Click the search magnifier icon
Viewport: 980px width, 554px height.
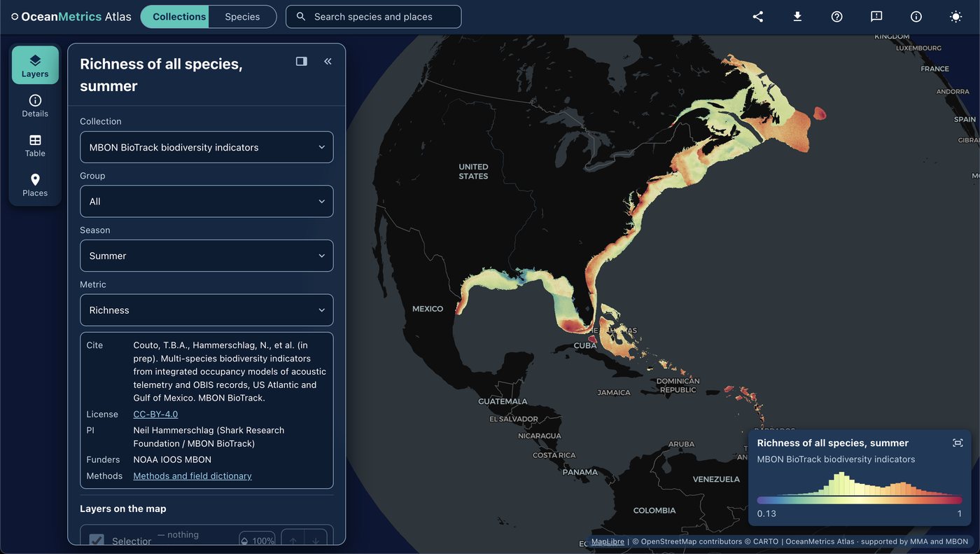click(301, 17)
